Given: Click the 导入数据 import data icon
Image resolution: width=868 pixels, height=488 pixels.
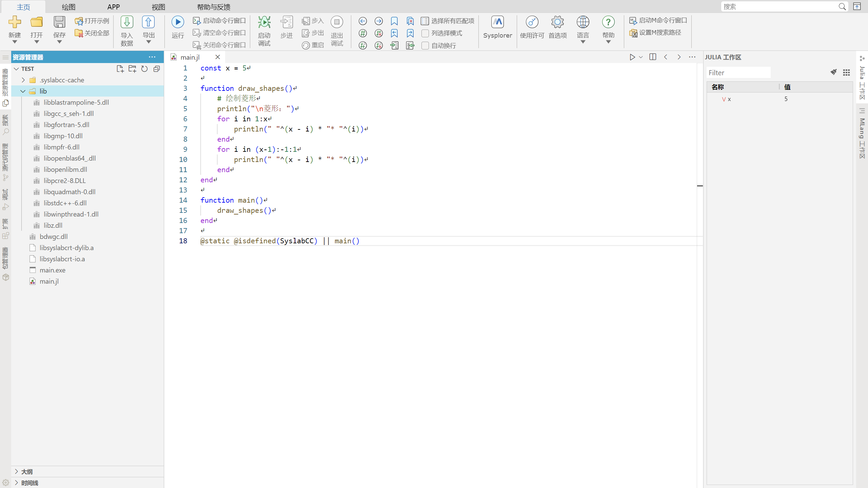Looking at the screenshot, I should click(x=127, y=22).
